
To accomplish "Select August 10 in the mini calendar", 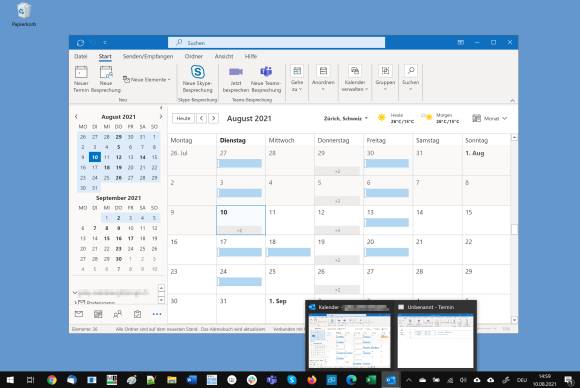I will 95,157.
